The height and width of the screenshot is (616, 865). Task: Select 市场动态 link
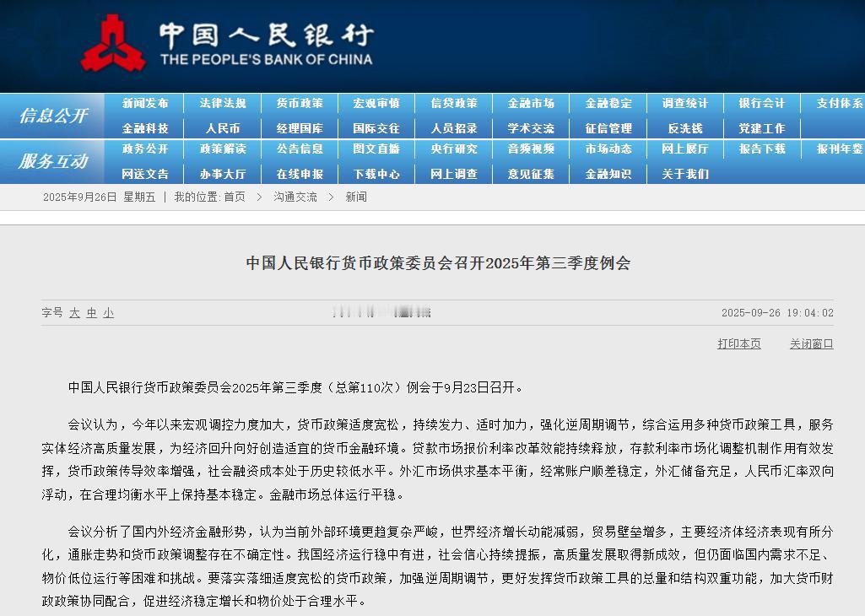[x=608, y=149]
